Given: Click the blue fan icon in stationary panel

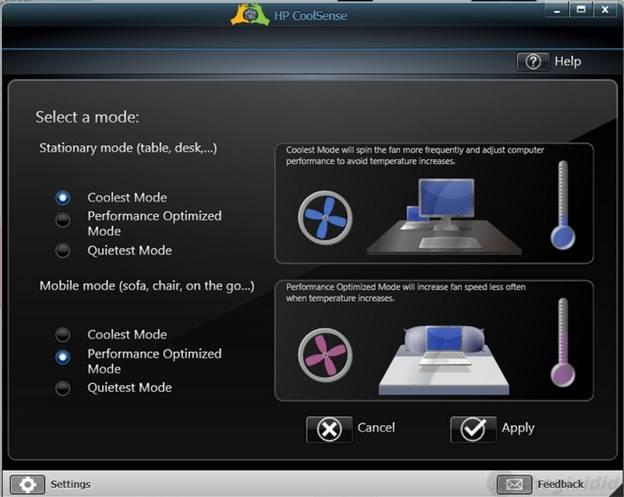Looking at the screenshot, I should pos(325,218).
